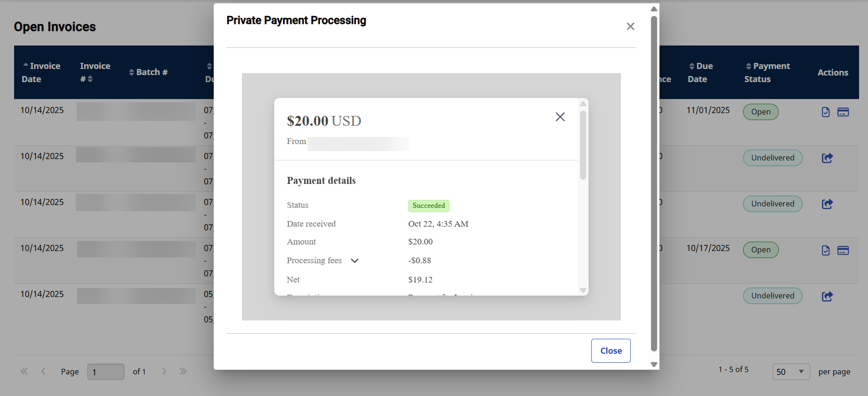Screen dimensions: 868x396
Task: Sort table by Batch # column
Action: (x=148, y=72)
